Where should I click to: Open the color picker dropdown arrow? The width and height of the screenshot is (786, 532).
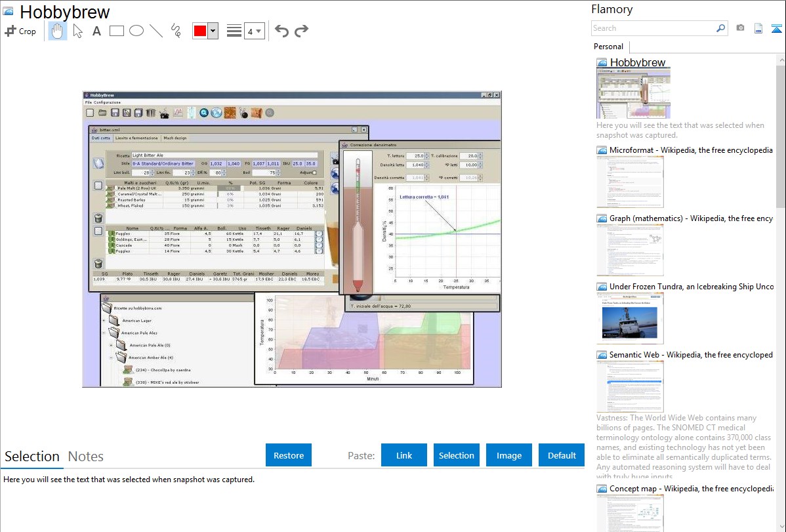click(x=213, y=31)
